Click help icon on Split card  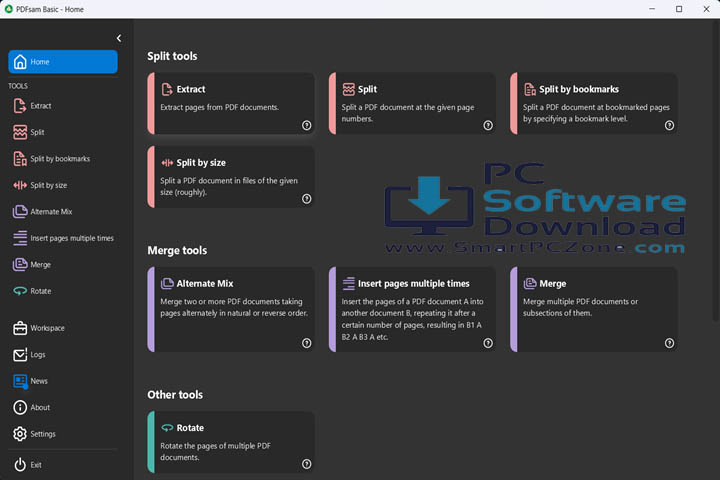pyautogui.click(x=488, y=125)
